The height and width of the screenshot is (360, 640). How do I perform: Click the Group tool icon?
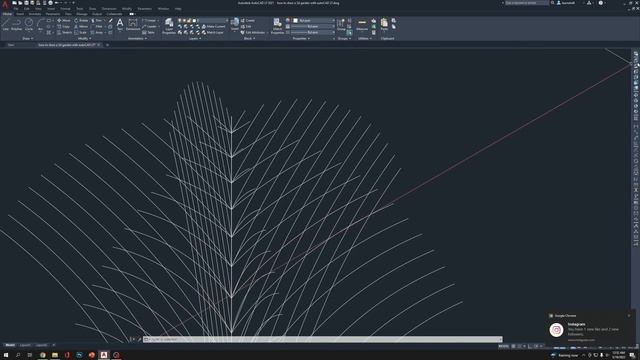pyautogui.click(x=341, y=24)
